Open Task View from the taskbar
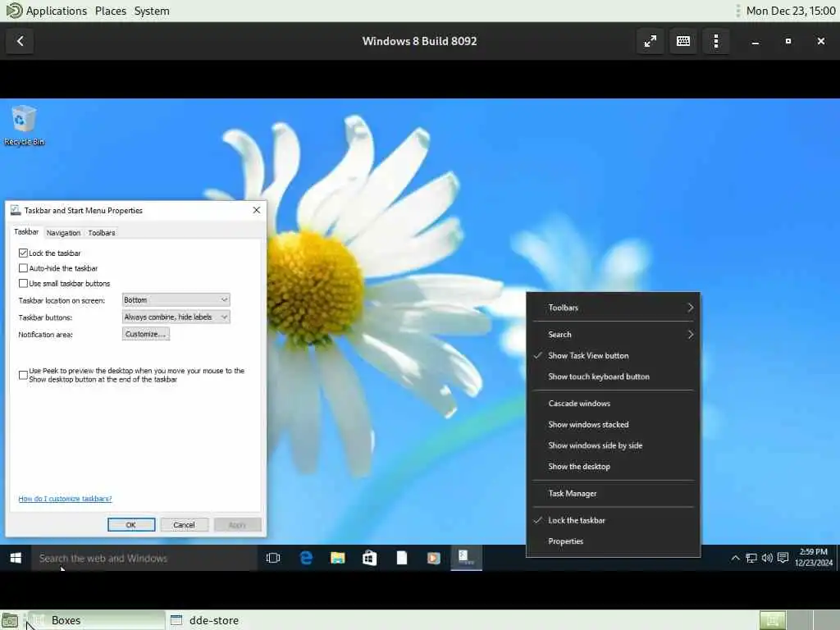The image size is (840, 630). 273,558
